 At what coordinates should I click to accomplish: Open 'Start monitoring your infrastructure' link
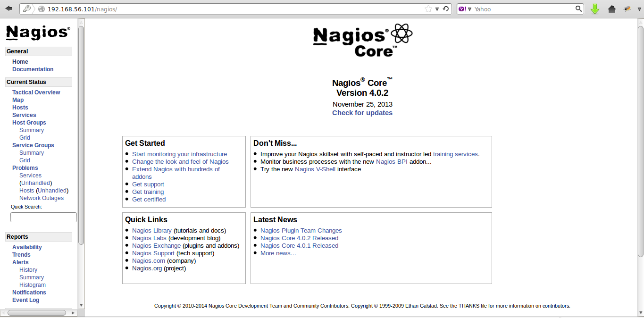179,154
